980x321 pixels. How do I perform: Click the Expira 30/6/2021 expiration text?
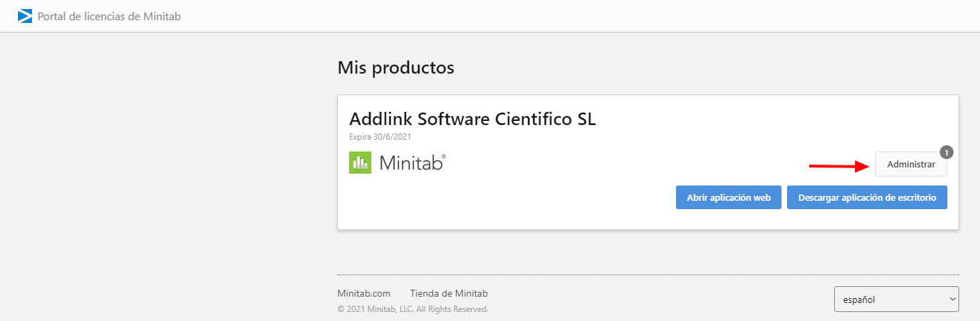click(x=380, y=137)
